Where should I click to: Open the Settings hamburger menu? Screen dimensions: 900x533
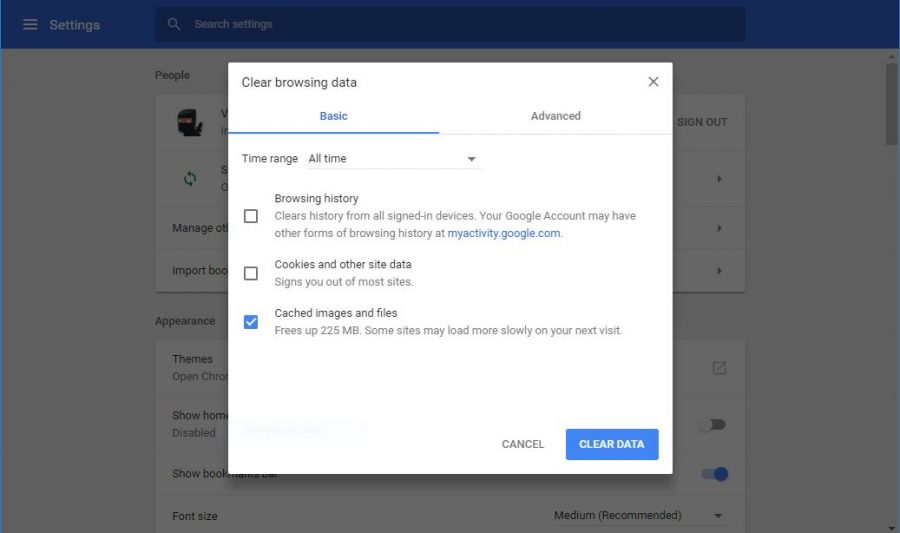[x=30, y=24]
